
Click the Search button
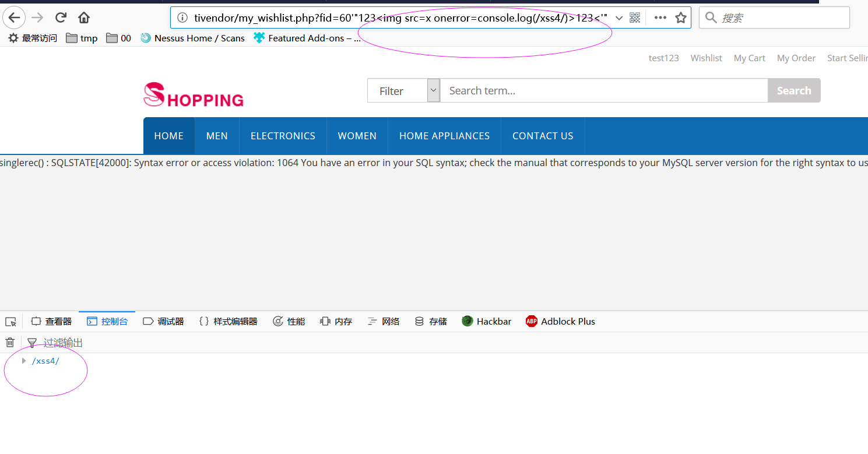(x=794, y=90)
